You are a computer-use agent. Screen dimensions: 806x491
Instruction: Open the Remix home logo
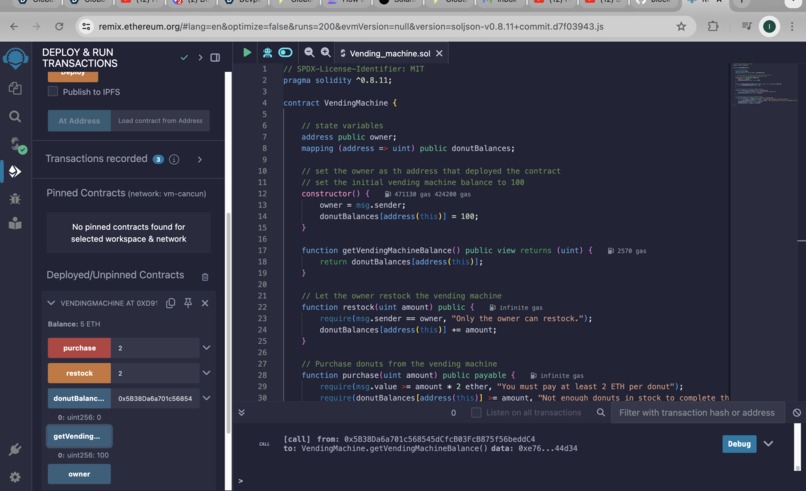click(15, 58)
